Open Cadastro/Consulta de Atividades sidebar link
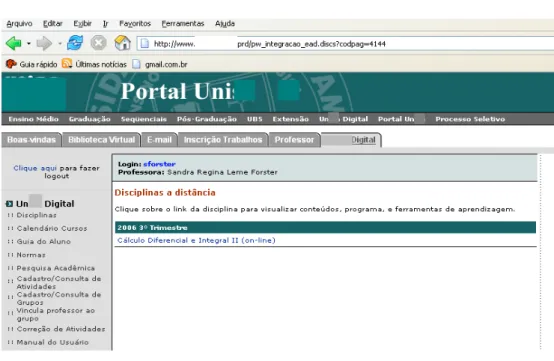 [59, 283]
